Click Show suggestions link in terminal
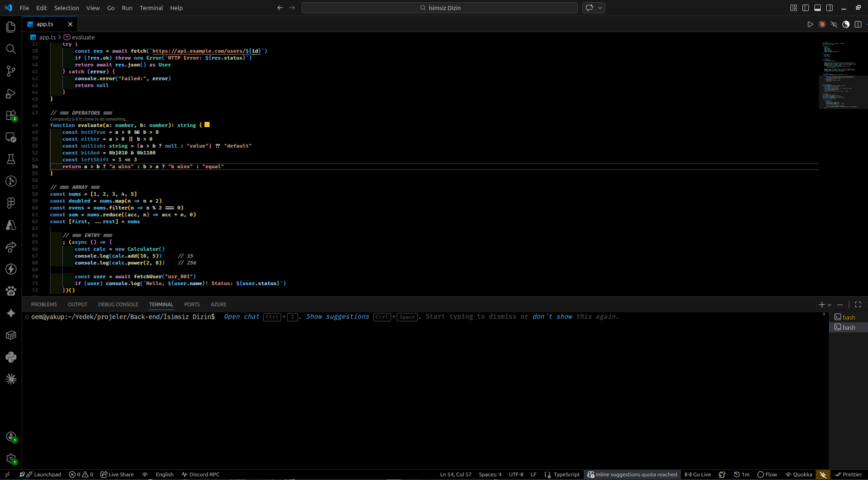Viewport: 868px width, 480px height. [337, 317]
